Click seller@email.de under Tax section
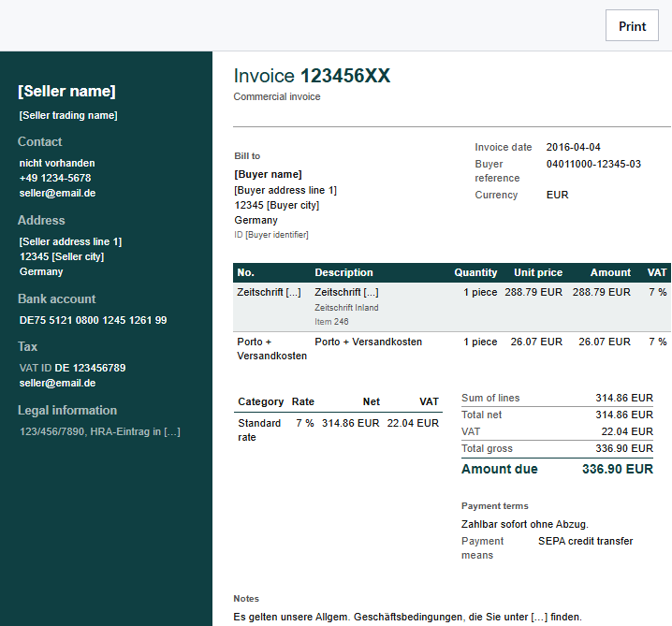This screenshot has width=672, height=626. [x=57, y=383]
